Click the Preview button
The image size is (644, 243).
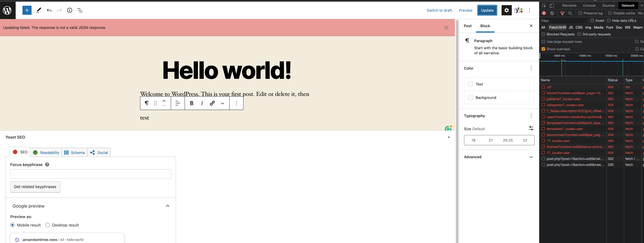click(465, 10)
